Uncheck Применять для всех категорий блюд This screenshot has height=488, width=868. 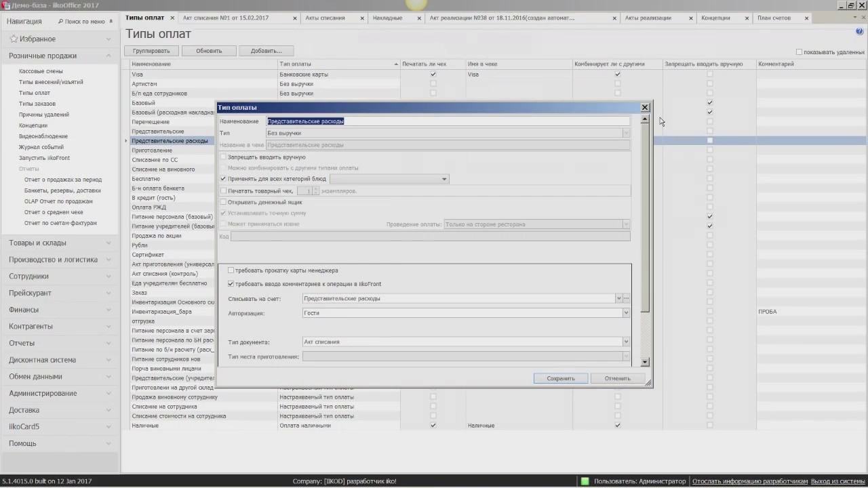[223, 179]
